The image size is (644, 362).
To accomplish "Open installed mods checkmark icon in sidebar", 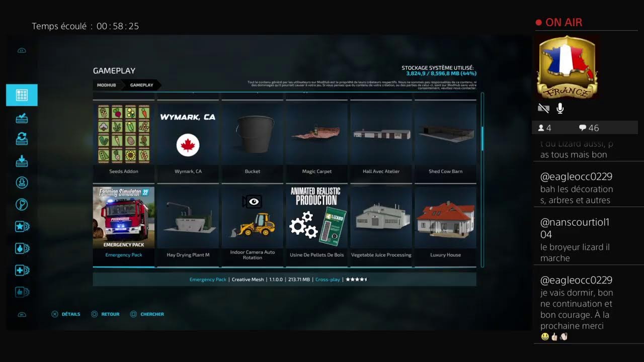I will (x=22, y=118).
